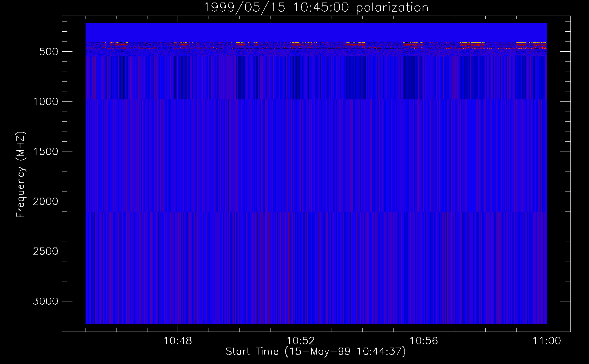Click the 10:56 time tick label
This screenshot has width=589, height=364.
424,341
